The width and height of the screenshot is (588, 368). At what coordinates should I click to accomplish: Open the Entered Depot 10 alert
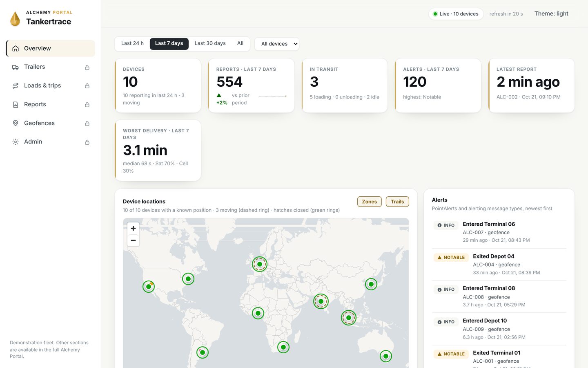click(x=499, y=329)
